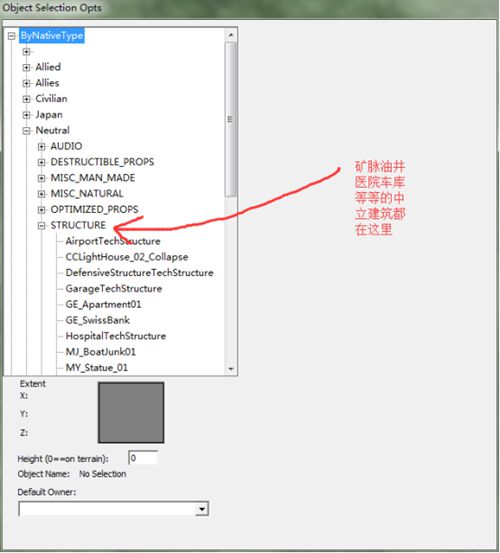Collapse the ByNativeType root node
This screenshot has height=553, width=500.
(11, 36)
